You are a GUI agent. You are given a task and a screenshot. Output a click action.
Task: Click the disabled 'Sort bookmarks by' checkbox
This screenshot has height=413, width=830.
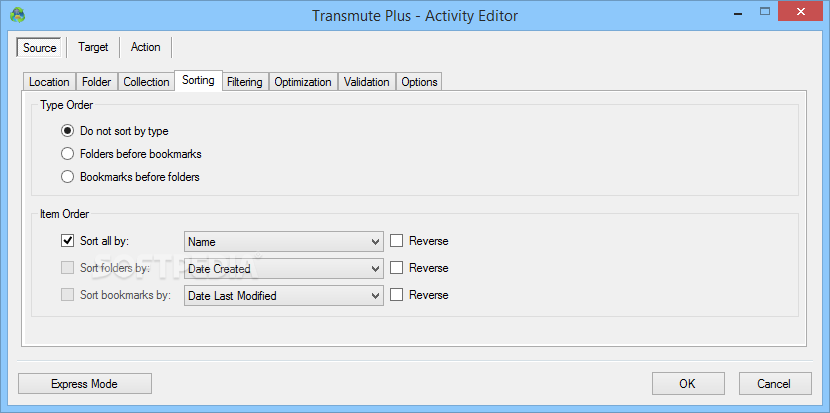pyautogui.click(x=67, y=295)
